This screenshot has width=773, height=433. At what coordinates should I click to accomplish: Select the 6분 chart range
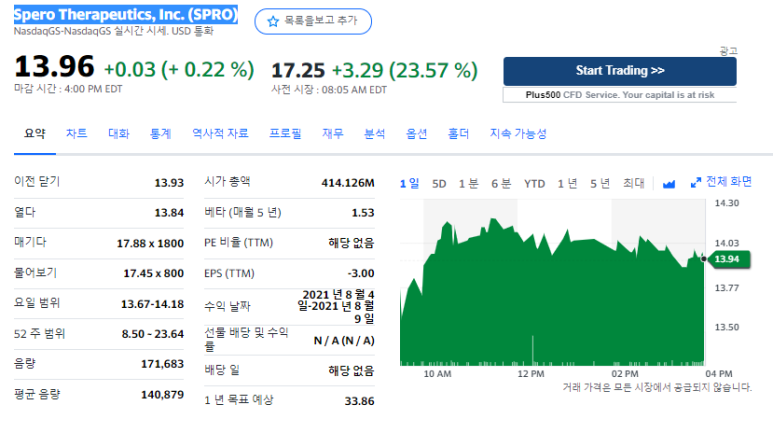click(x=501, y=184)
